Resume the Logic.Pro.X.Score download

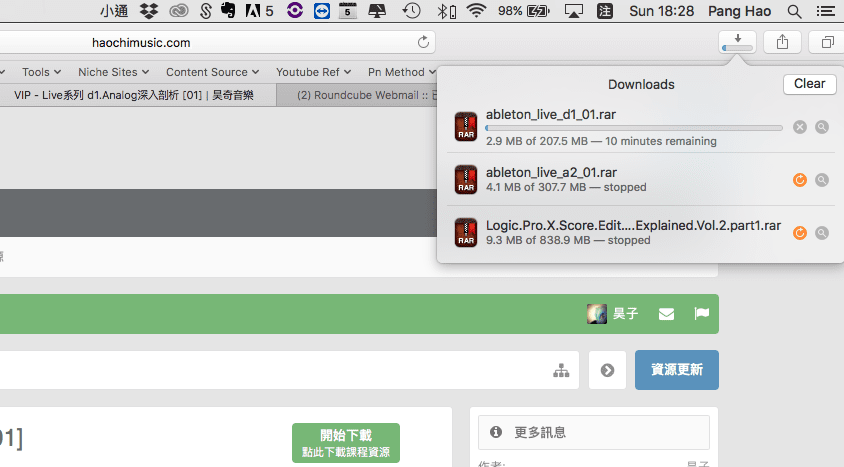799,233
